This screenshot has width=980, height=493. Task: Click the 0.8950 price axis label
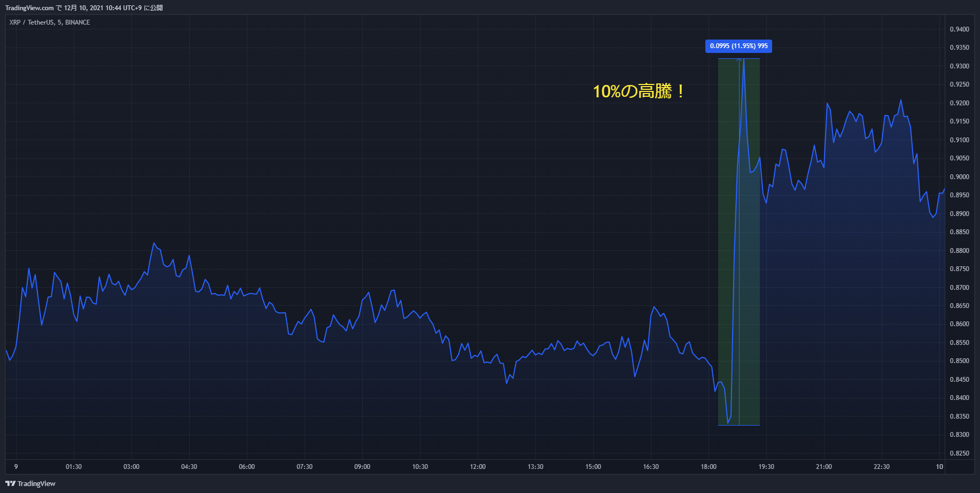point(959,195)
